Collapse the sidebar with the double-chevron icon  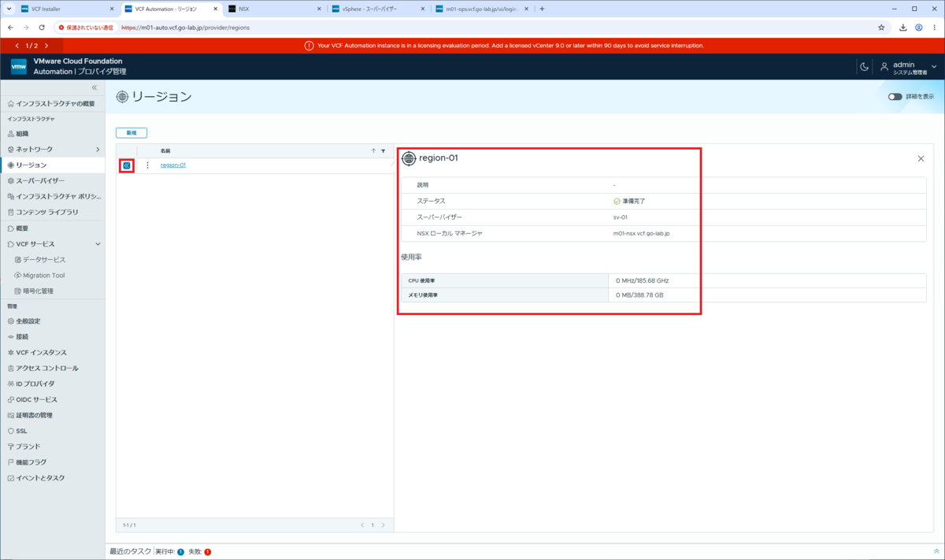(94, 87)
